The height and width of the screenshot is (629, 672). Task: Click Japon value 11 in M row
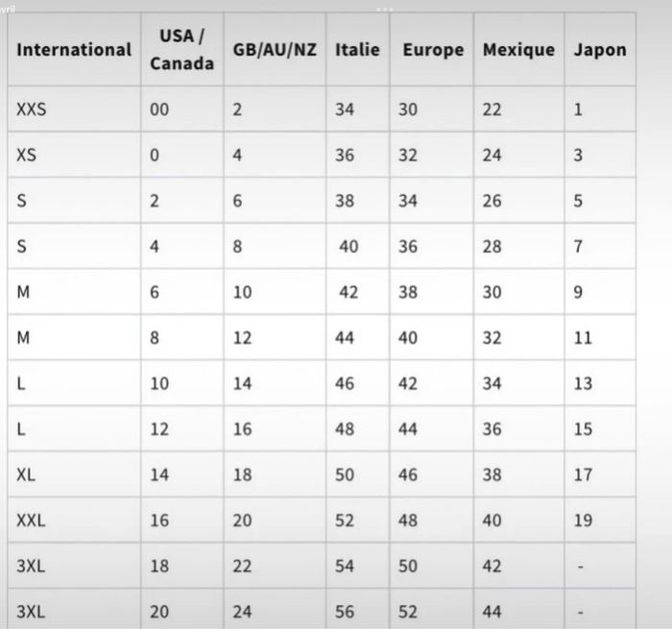pyautogui.click(x=583, y=338)
